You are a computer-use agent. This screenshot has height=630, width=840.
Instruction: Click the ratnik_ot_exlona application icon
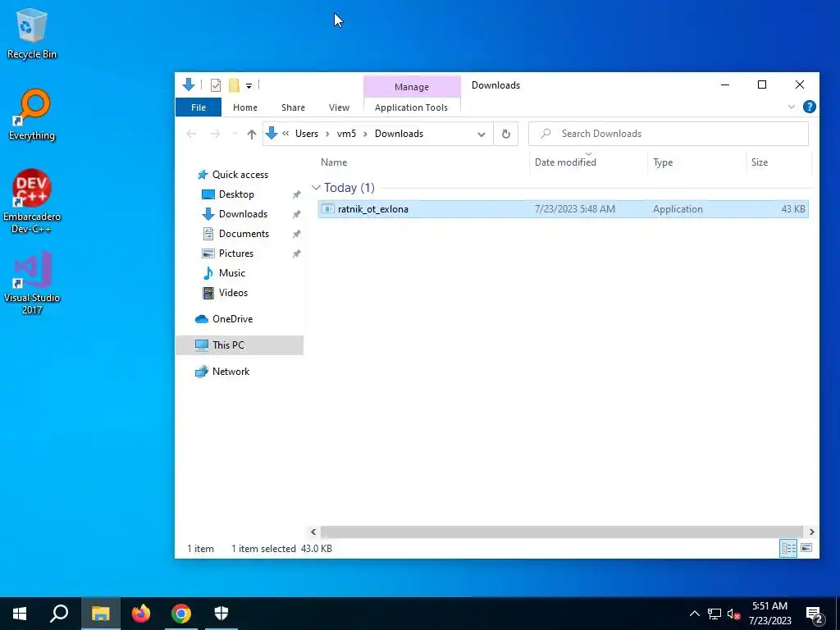click(x=328, y=209)
